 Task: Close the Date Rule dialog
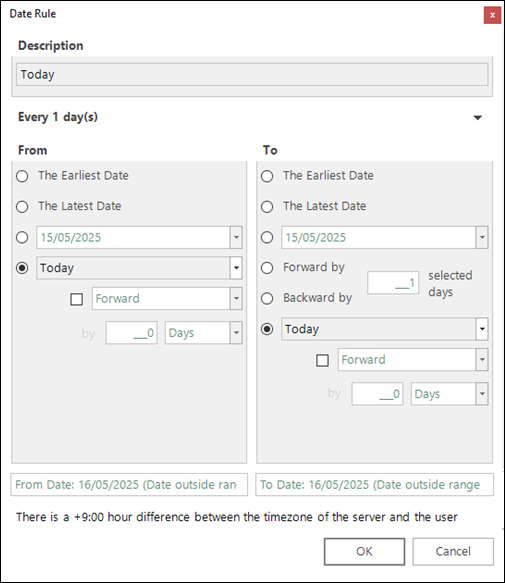pyautogui.click(x=492, y=15)
